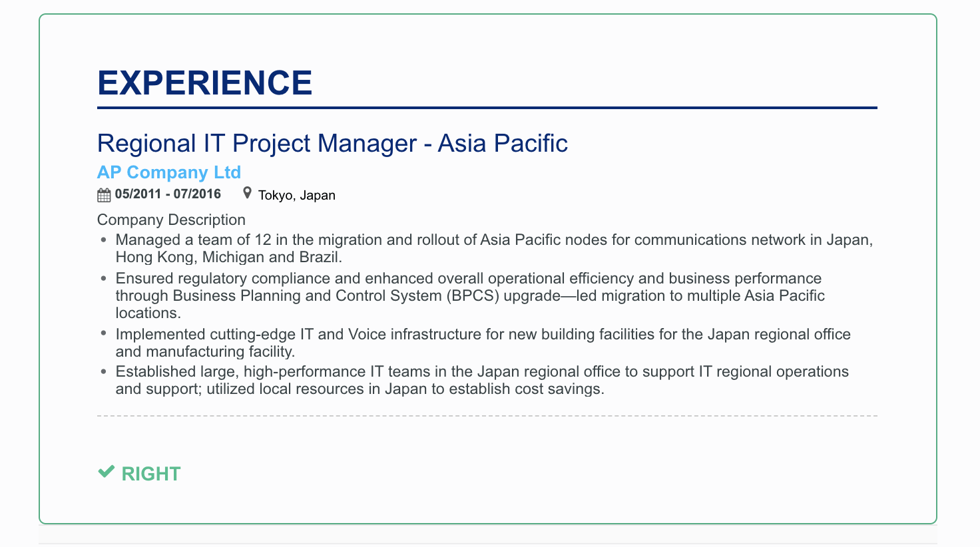Select the Regional IT Project Manager title
The height and width of the screenshot is (547, 980).
332,143
